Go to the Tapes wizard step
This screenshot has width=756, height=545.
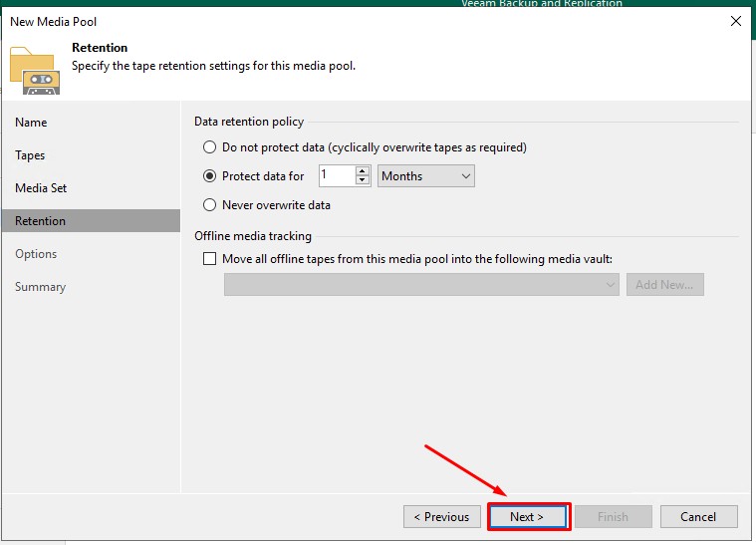pyautogui.click(x=30, y=155)
